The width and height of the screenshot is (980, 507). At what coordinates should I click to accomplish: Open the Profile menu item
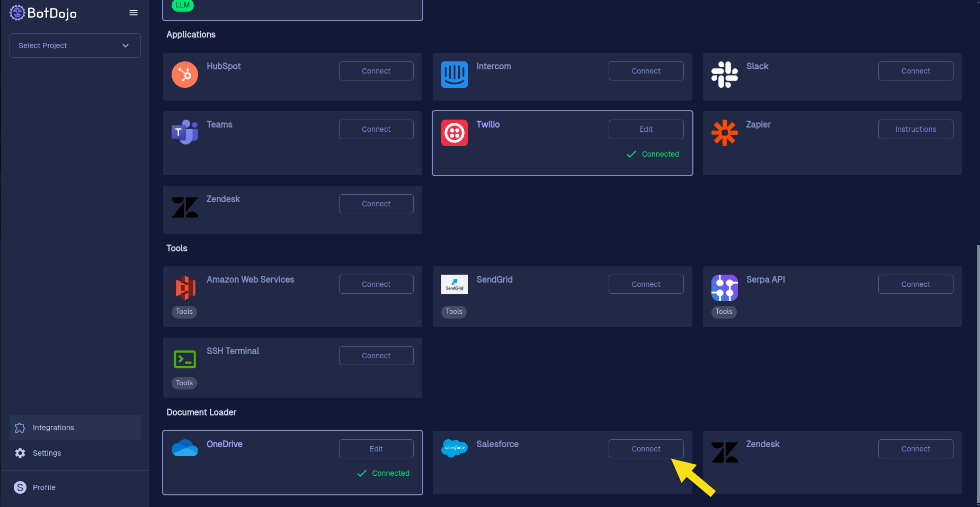(x=75, y=487)
